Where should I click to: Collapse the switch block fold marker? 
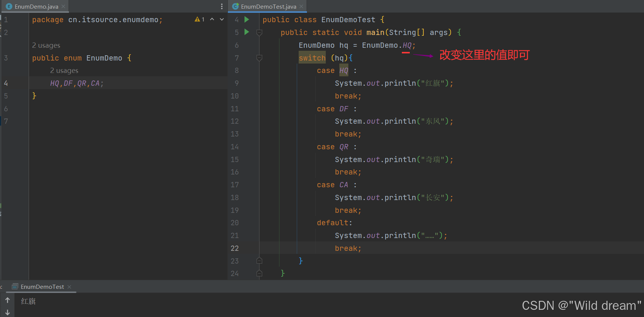click(x=259, y=58)
